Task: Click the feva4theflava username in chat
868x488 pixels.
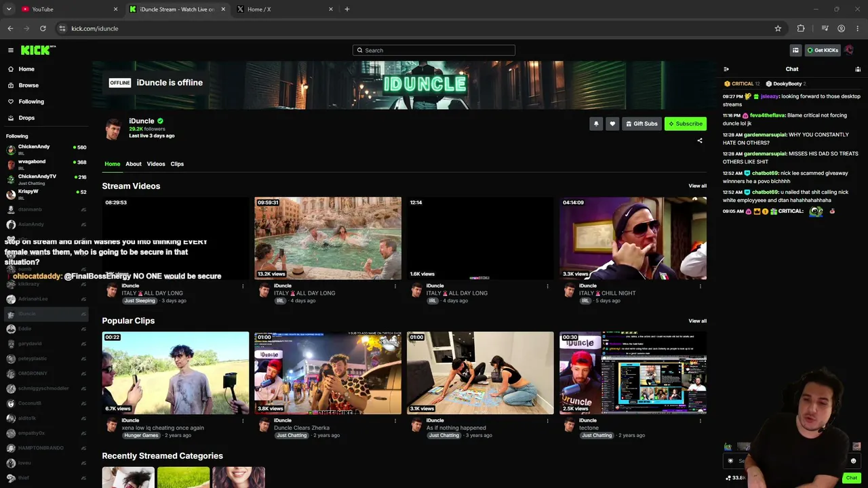Action: 767,115
